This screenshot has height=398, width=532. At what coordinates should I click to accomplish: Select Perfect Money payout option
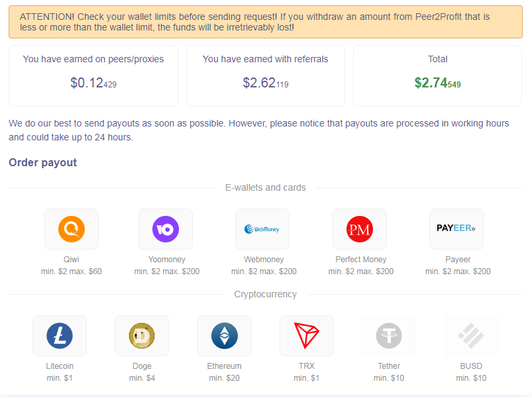tap(360, 229)
